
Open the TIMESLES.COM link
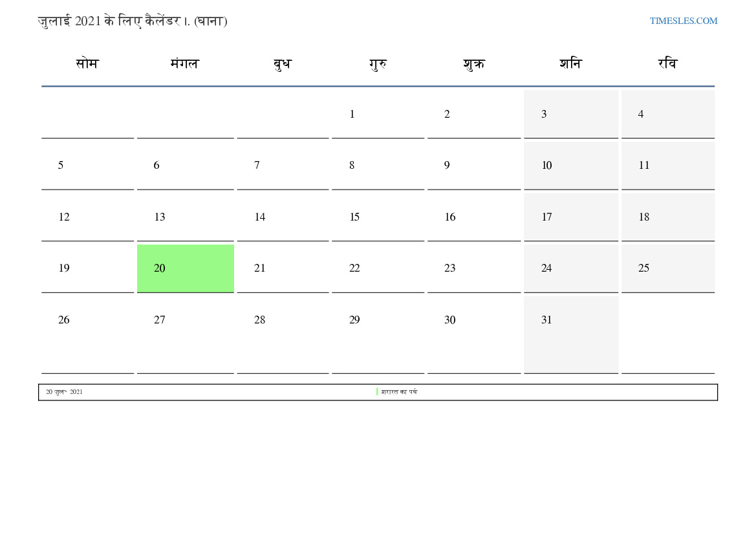683,21
